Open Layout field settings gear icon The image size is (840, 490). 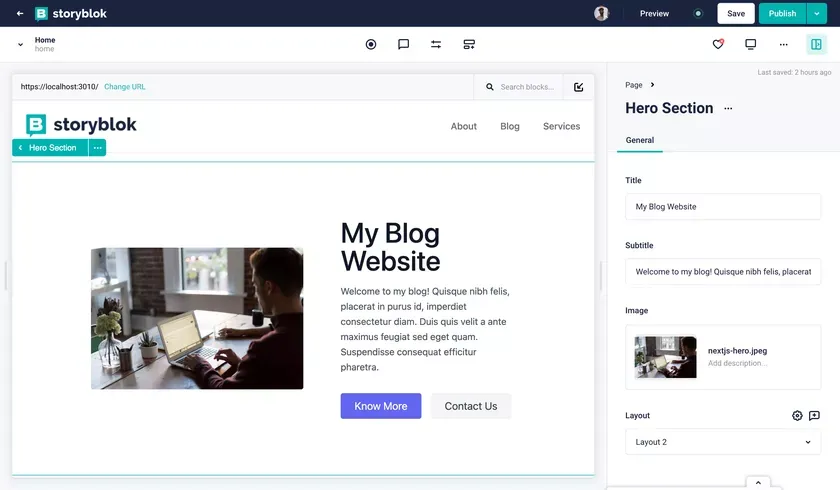pos(797,416)
